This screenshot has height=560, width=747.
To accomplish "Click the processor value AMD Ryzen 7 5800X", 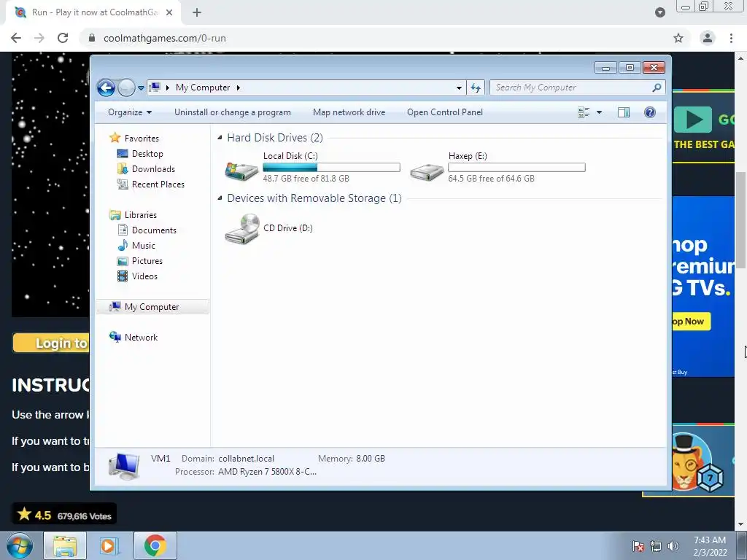I will [267, 472].
